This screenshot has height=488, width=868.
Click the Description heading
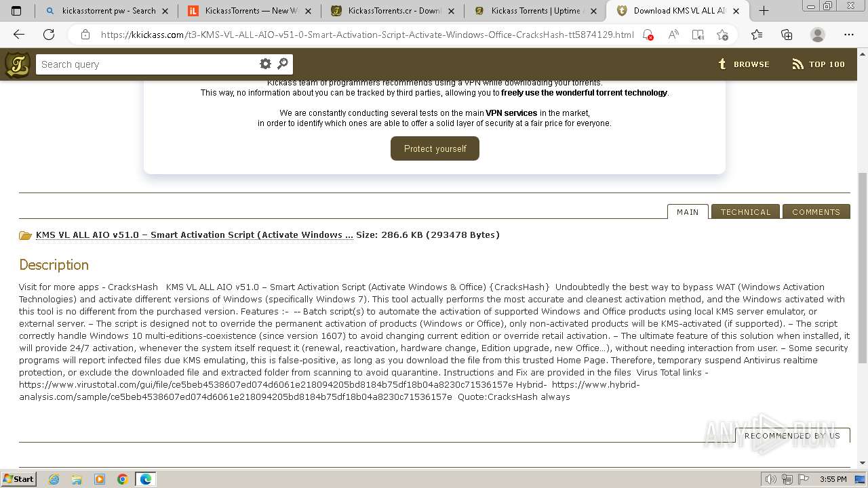point(54,265)
